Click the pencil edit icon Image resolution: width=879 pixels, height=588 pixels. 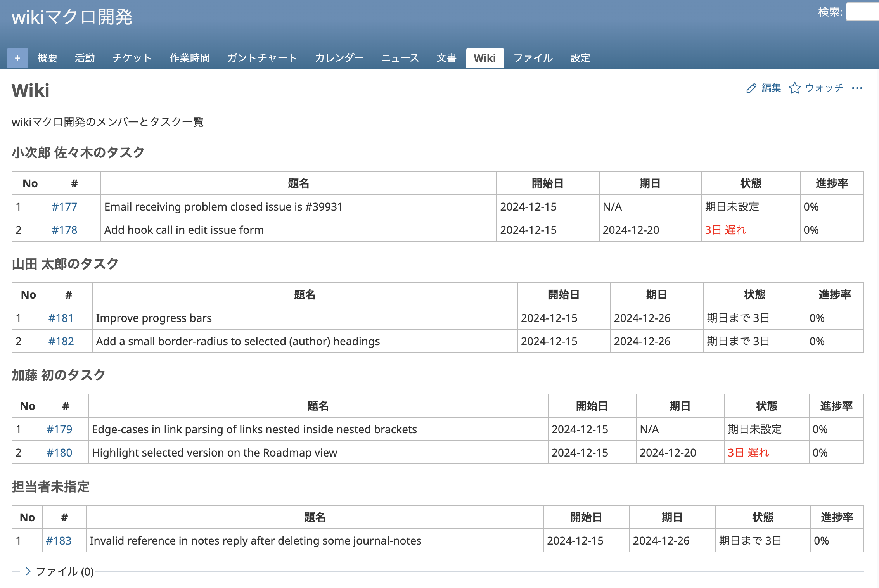tap(751, 88)
